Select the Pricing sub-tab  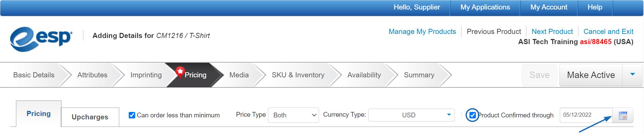(39, 114)
